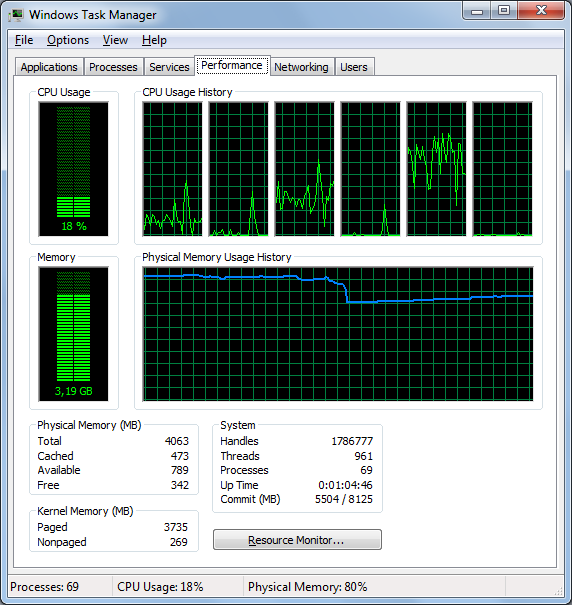Image resolution: width=572 pixels, height=605 pixels.
Task: Click the Available memory value 789
Action: tap(180, 470)
